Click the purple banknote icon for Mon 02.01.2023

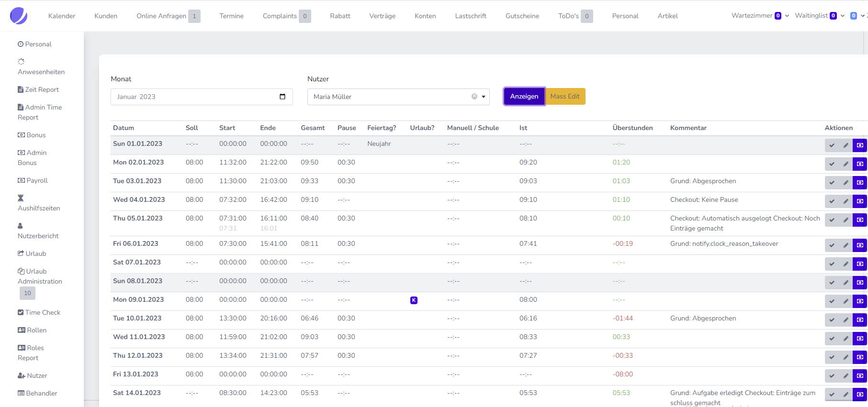[x=860, y=164]
